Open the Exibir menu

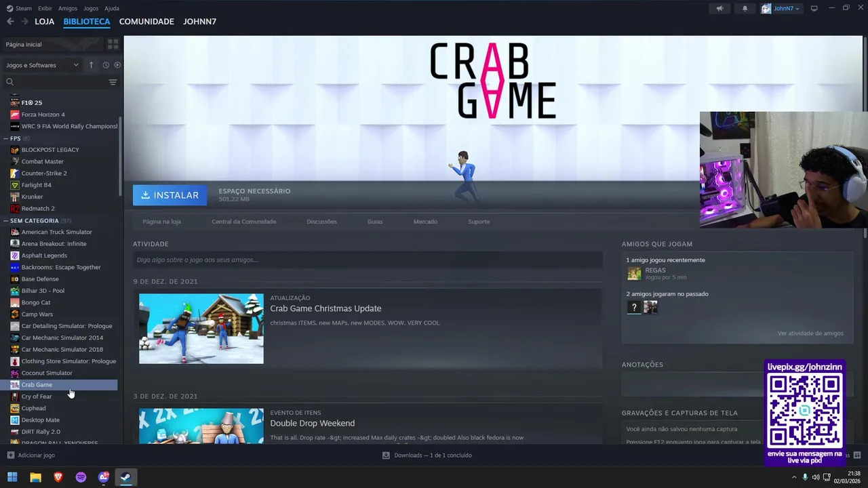(45, 8)
